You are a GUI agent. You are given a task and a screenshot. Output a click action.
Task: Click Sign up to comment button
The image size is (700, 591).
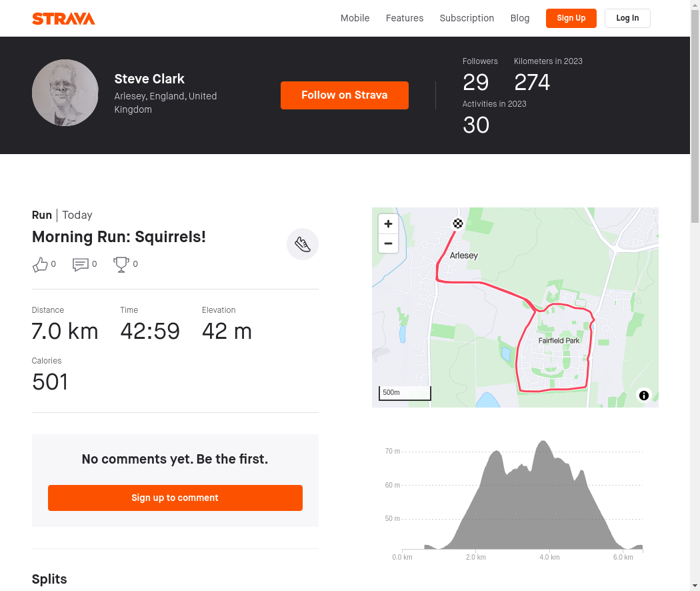click(x=175, y=498)
